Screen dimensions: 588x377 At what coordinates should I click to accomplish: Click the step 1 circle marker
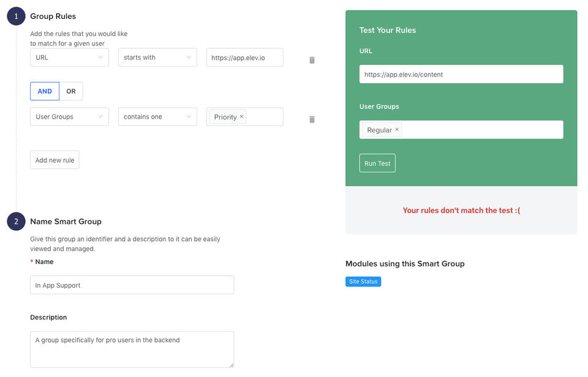(x=16, y=17)
